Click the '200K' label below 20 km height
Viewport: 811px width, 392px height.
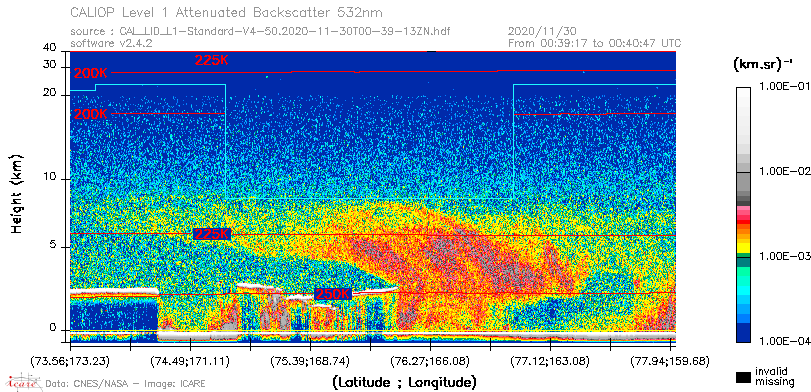point(91,114)
